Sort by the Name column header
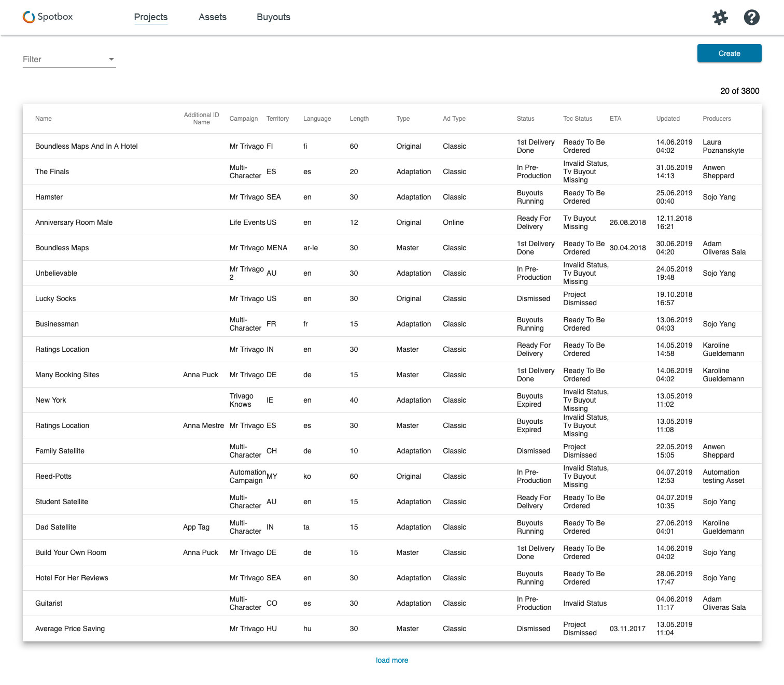784x685 pixels. (x=43, y=119)
